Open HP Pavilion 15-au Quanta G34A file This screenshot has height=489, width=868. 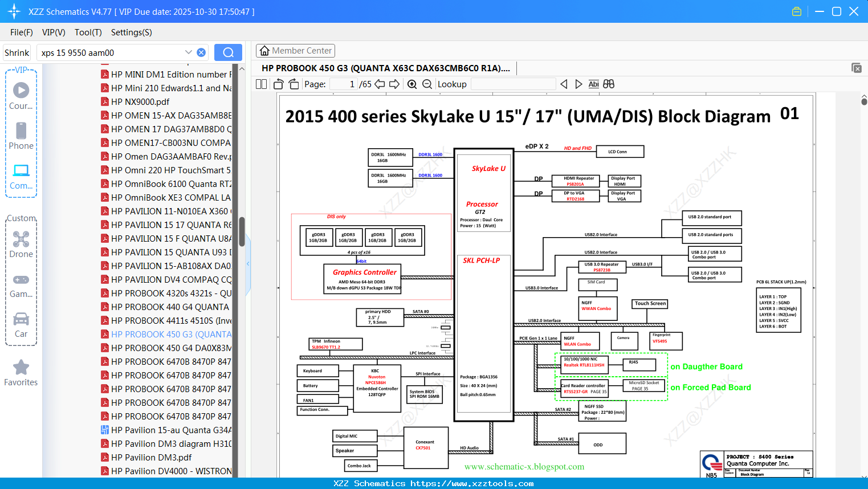[x=166, y=430]
